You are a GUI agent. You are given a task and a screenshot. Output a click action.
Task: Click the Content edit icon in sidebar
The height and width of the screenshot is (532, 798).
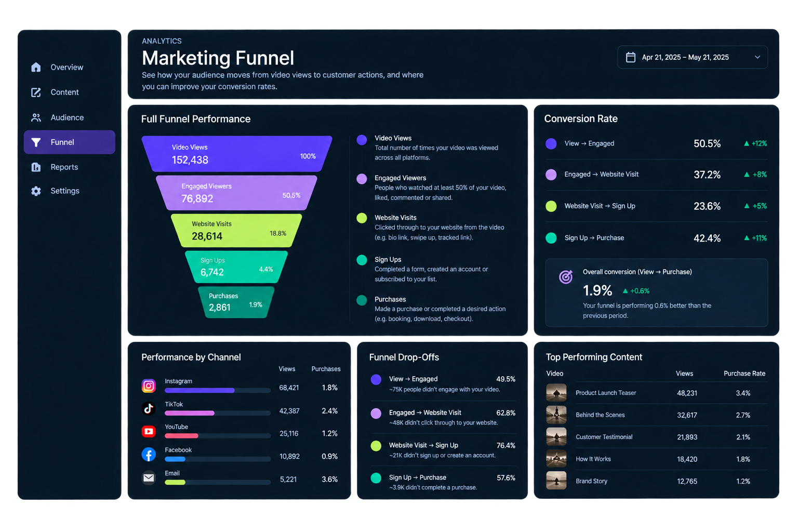pyautogui.click(x=36, y=92)
